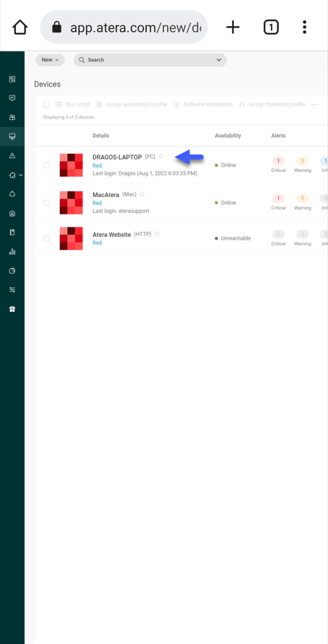Open the hexagon user icon in sidebar
Image resolution: width=328 pixels, height=644 pixels.
(x=12, y=213)
